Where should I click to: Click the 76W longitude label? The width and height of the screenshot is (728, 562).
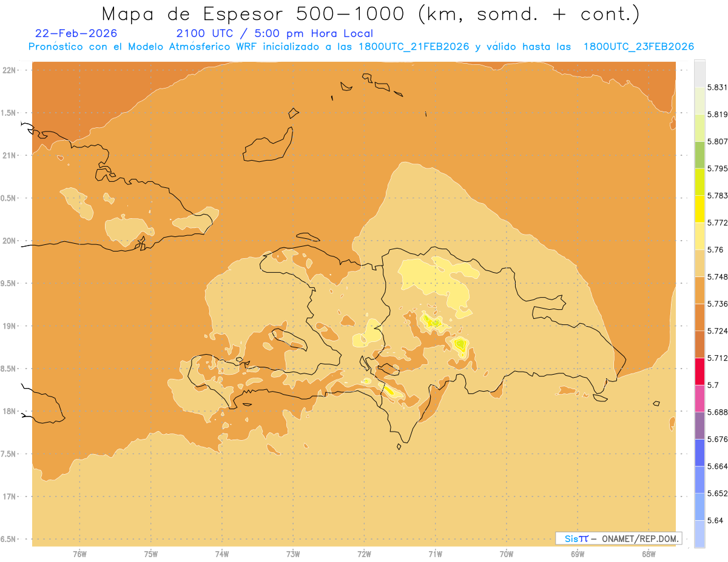pyautogui.click(x=79, y=554)
